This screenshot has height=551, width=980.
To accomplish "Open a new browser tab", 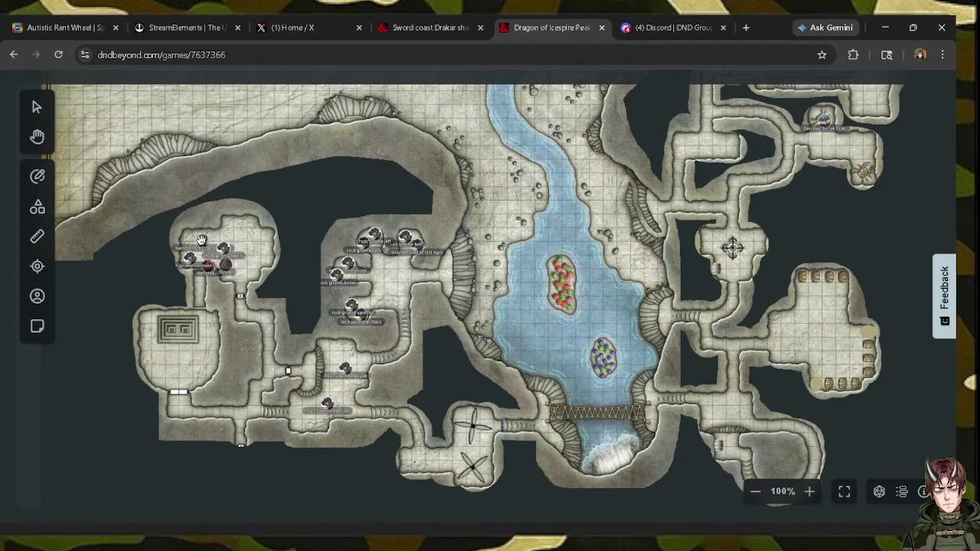I will pyautogui.click(x=746, y=28).
